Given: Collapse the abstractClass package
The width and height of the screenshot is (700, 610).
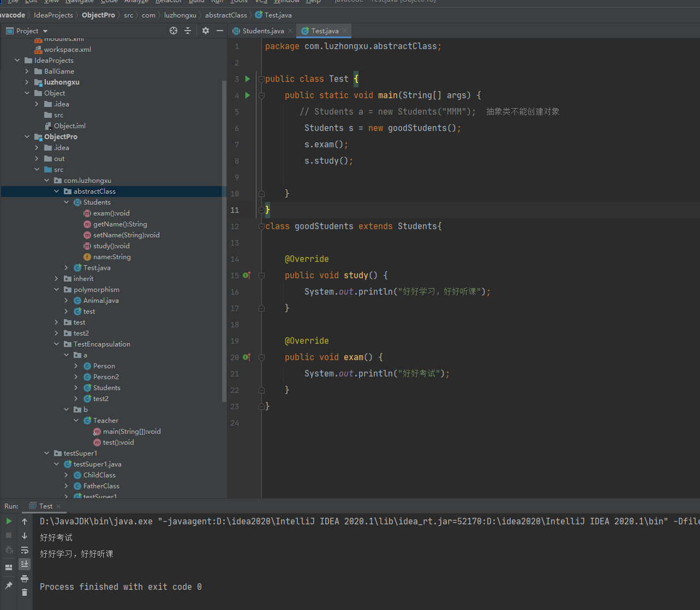Looking at the screenshot, I should tap(57, 192).
